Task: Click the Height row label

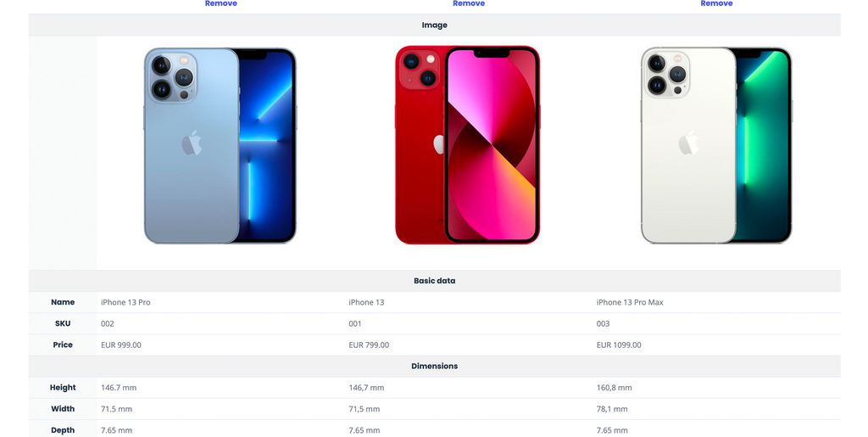Action: [x=63, y=388]
